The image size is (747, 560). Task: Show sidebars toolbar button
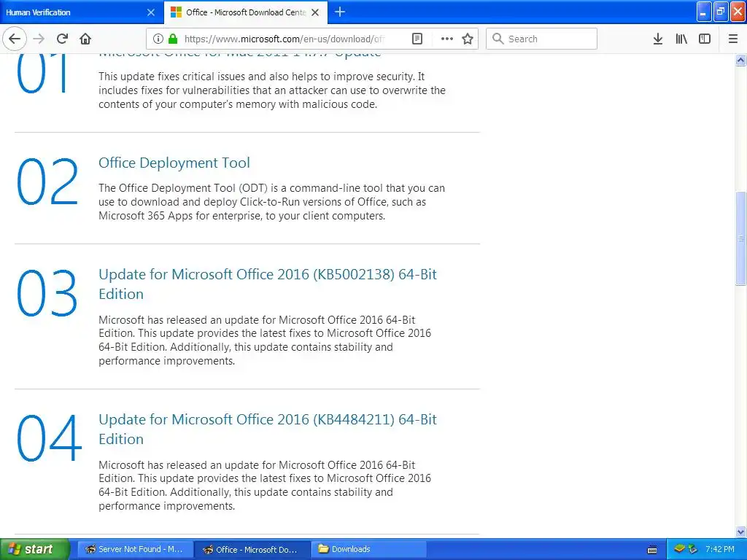click(x=705, y=39)
